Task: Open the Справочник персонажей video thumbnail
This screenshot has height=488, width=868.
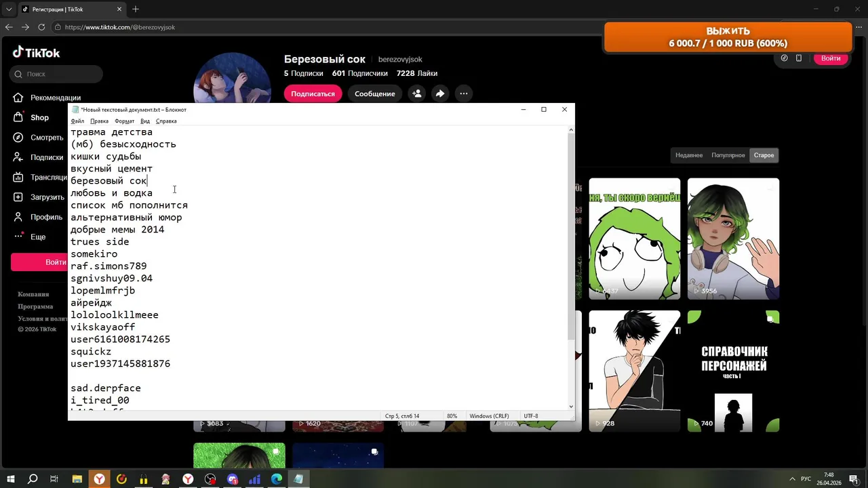Action: pyautogui.click(x=733, y=371)
